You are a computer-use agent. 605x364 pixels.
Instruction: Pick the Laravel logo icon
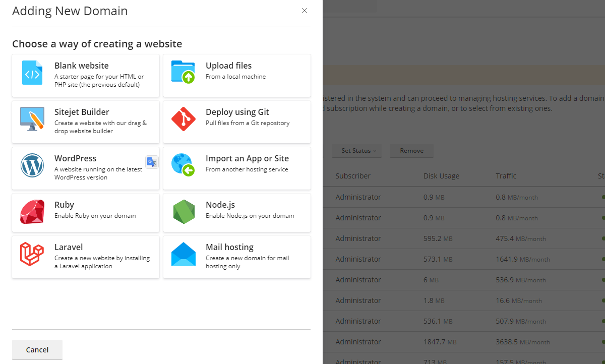tap(32, 254)
